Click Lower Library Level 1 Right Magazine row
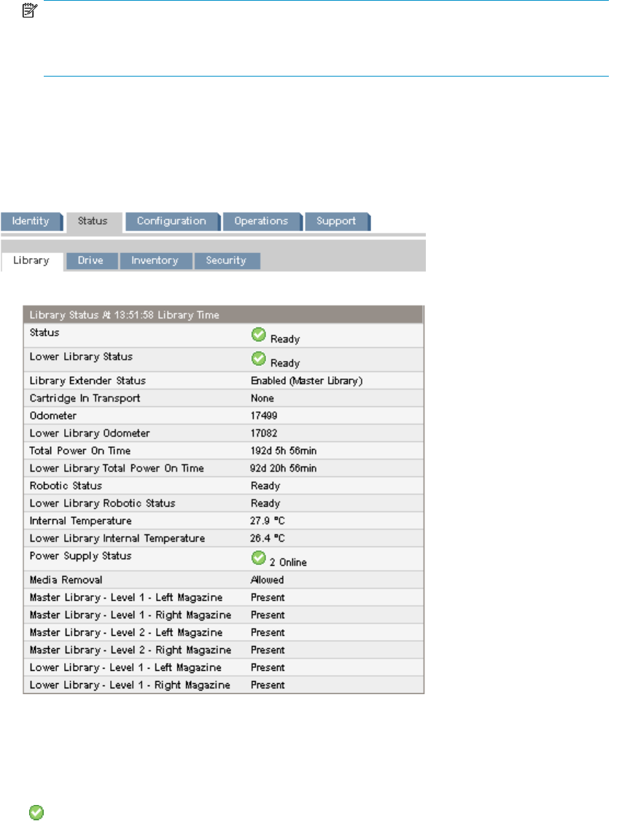This screenshot has width=630, height=840. tap(223, 685)
